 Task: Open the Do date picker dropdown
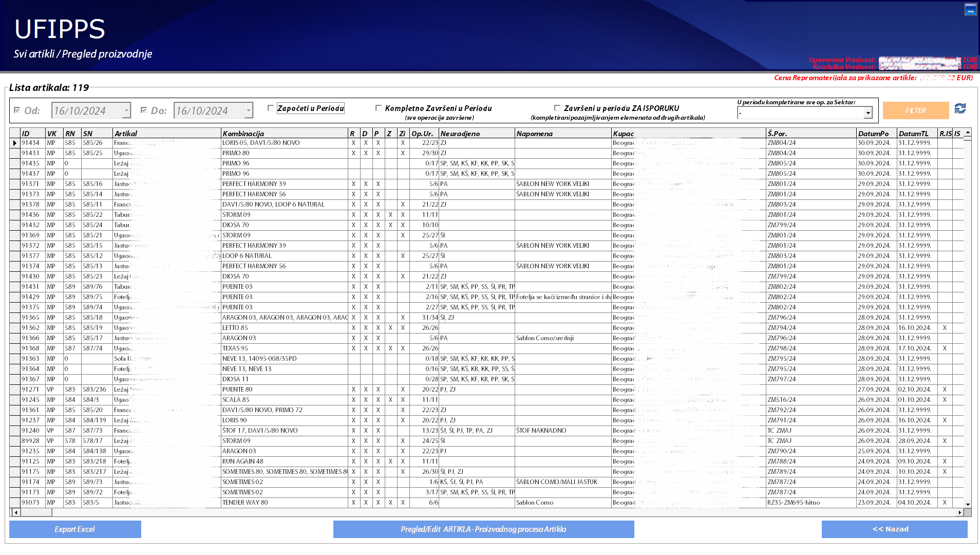coord(249,110)
